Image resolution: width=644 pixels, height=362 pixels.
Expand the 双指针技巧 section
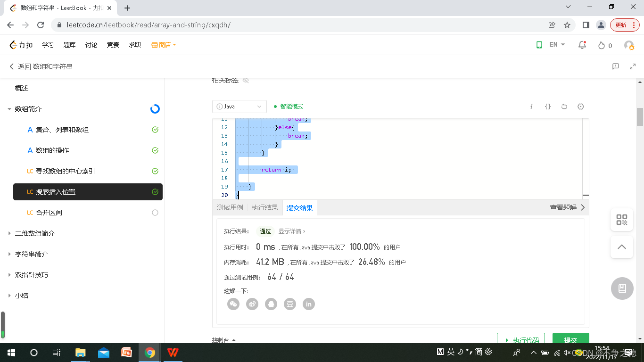[x=9, y=275]
